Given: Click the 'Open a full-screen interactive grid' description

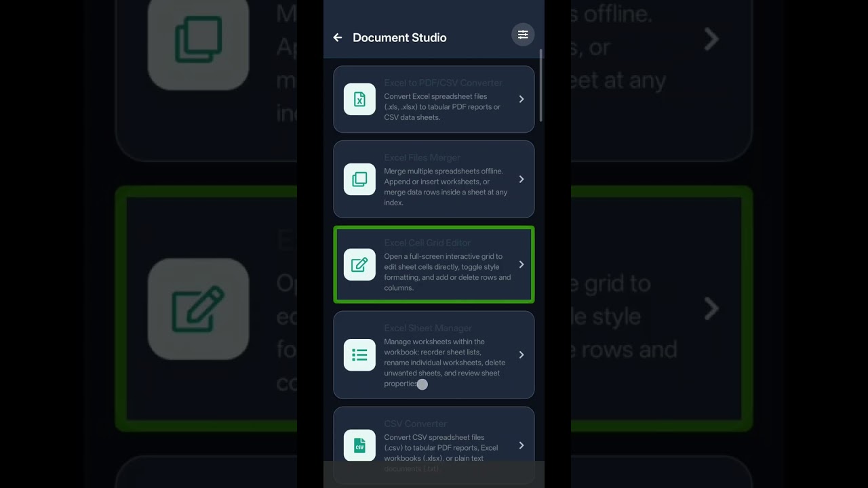Looking at the screenshot, I should click(448, 272).
